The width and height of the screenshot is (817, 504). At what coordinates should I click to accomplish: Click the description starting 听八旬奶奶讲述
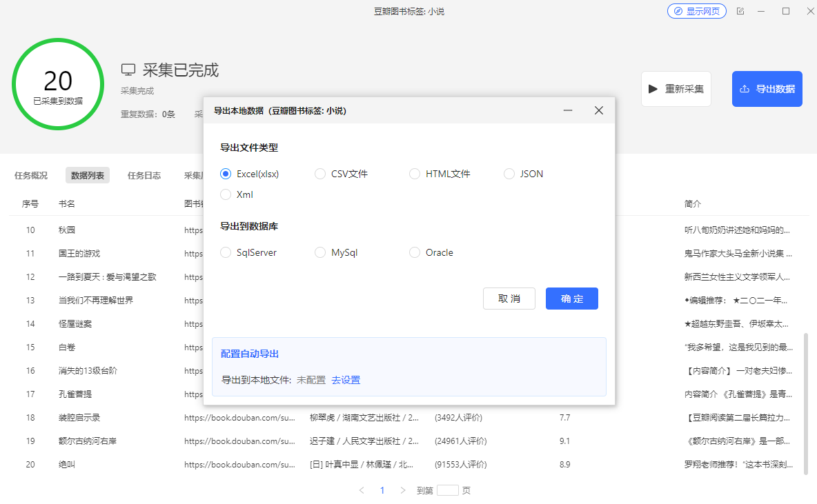[737, 230]
